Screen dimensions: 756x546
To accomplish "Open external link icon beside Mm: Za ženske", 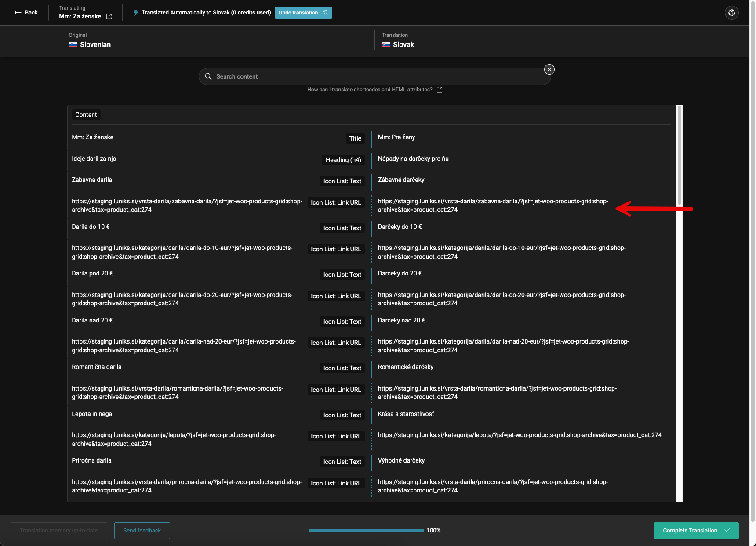I will (109, 17).
